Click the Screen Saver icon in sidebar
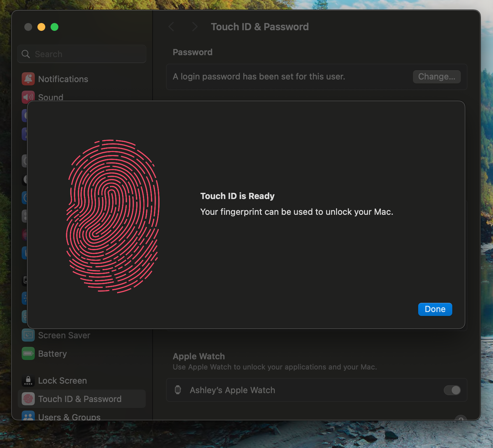 click(28, 335)
